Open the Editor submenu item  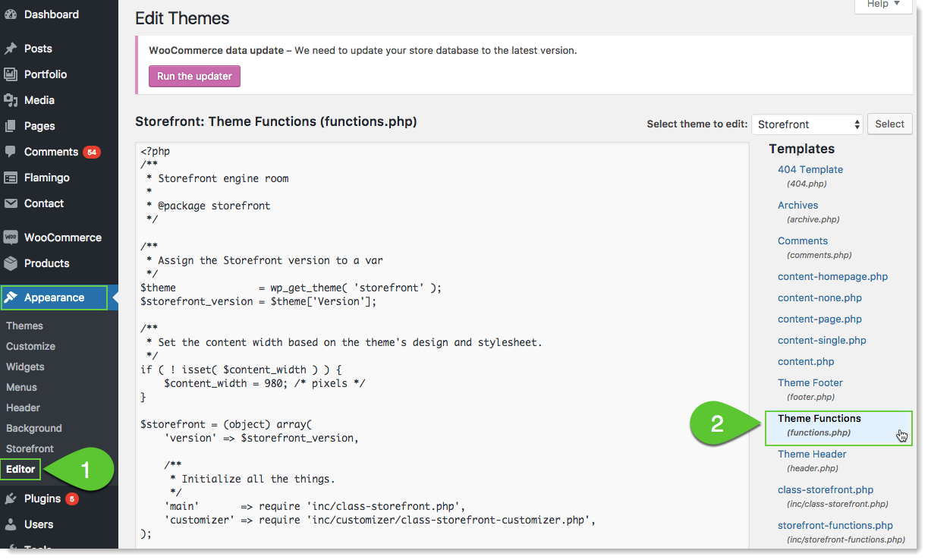coord(20,469)
